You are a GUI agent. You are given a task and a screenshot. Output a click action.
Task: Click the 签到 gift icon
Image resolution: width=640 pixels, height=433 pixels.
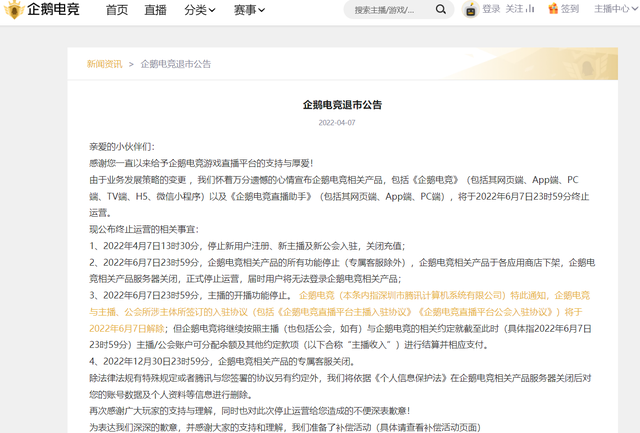[553, 9]
